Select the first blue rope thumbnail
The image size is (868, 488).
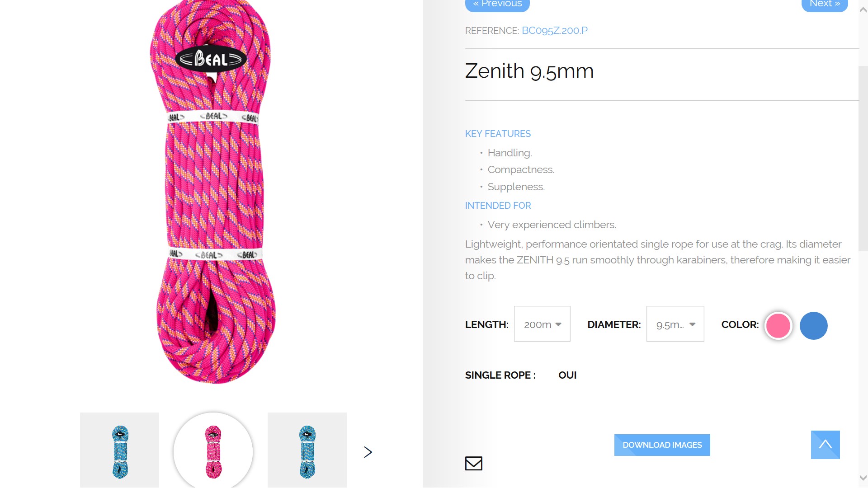119,450
